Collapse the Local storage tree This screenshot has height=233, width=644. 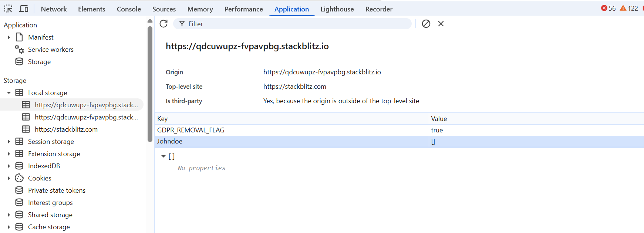click(x=9, y=93)
